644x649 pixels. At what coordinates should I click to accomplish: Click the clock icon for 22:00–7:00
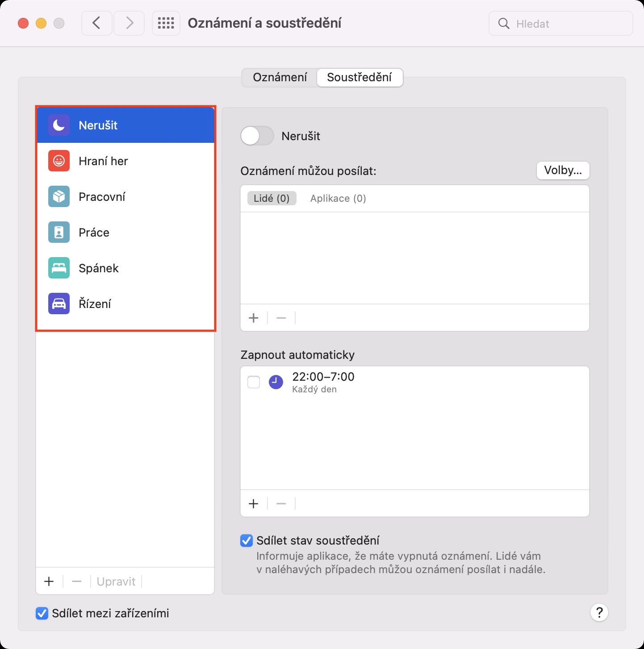tap(276, 382)
